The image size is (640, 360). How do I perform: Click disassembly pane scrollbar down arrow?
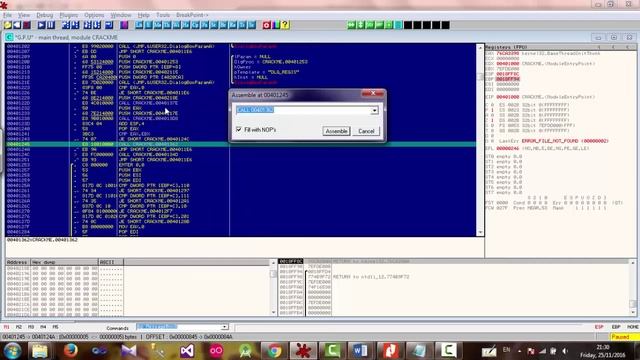pos(480,233)
